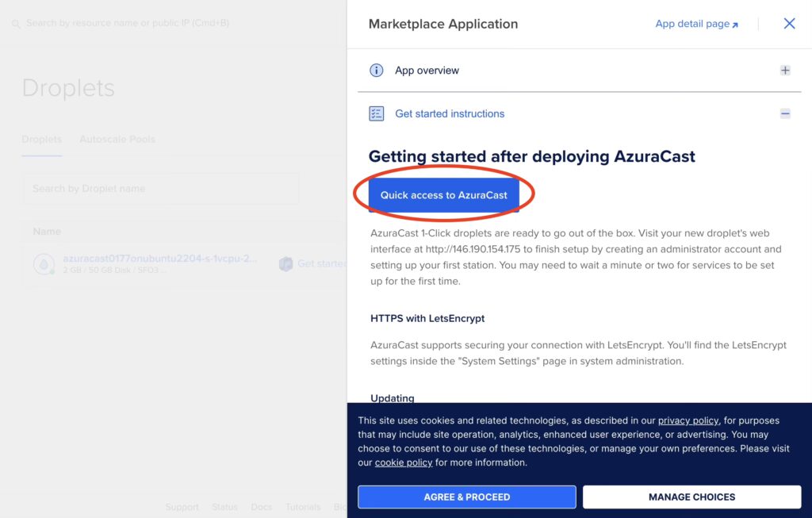Click the Droplets page heading
Image resolution: width=812 pixels, height=518 pixels.
pyautogui.click(x=68, y=88)
